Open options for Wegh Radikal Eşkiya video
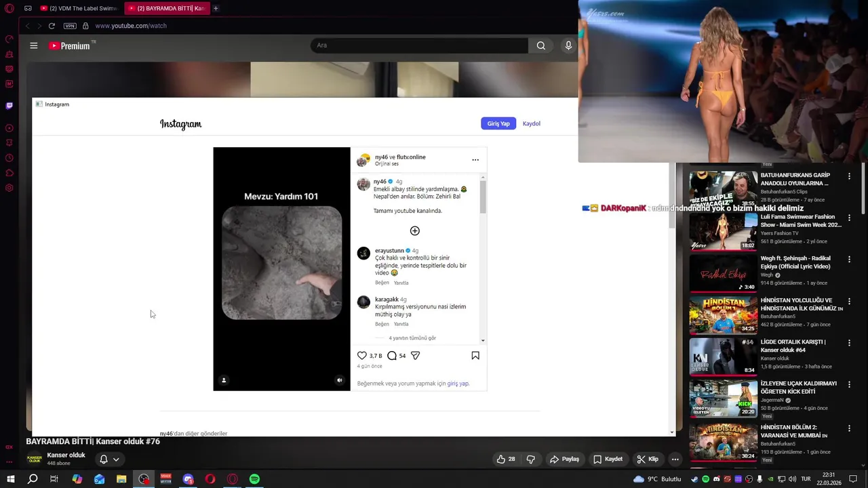868x488 pixels. (x=849, y=260)
